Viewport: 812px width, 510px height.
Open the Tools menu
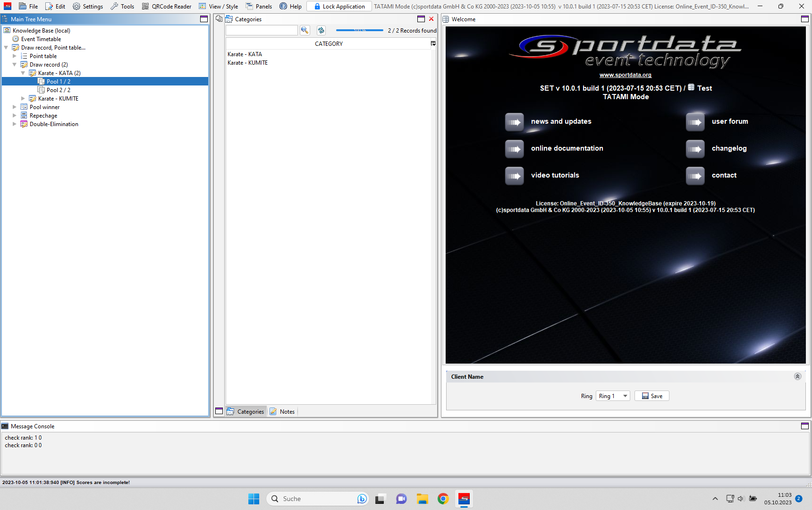point(122,6)
